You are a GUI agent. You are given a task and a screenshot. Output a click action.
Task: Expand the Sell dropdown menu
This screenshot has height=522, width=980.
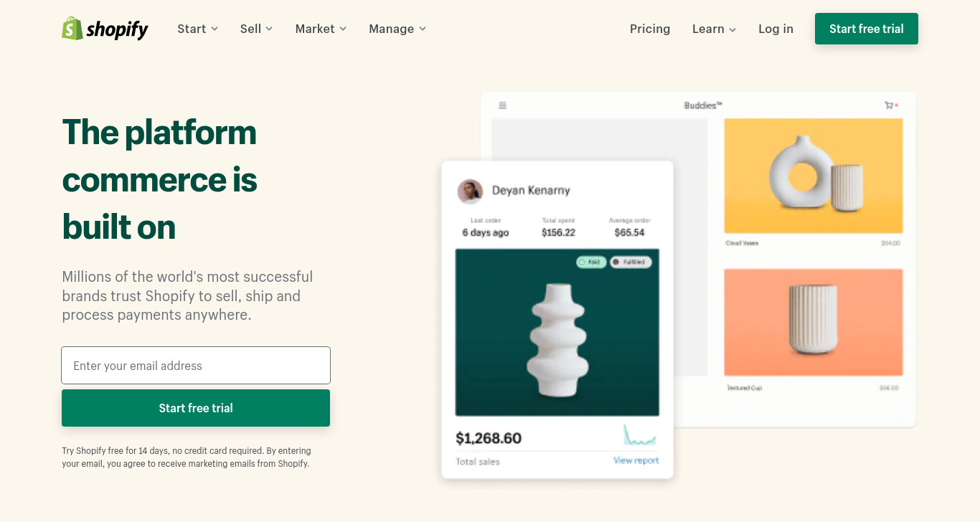[257, 29]
